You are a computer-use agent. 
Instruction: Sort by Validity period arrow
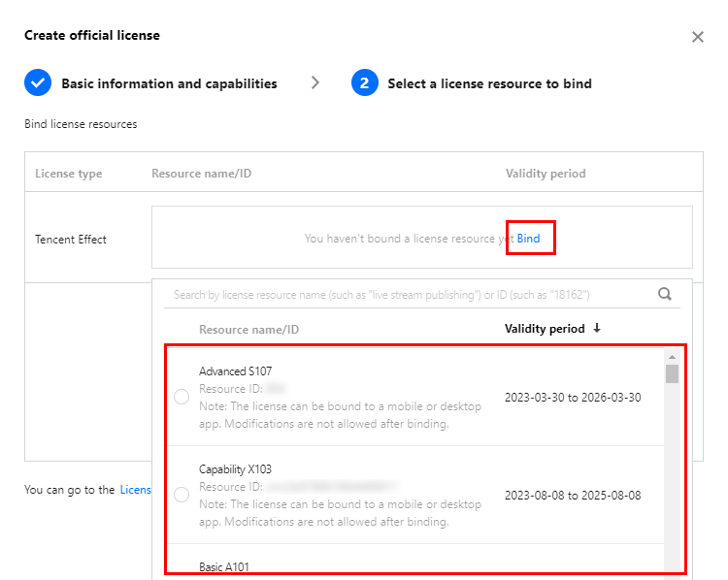click(597, 328)
